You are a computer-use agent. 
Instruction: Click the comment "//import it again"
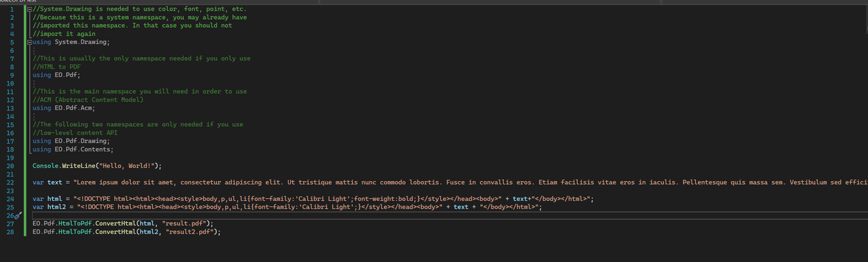(x=64, y=34)
